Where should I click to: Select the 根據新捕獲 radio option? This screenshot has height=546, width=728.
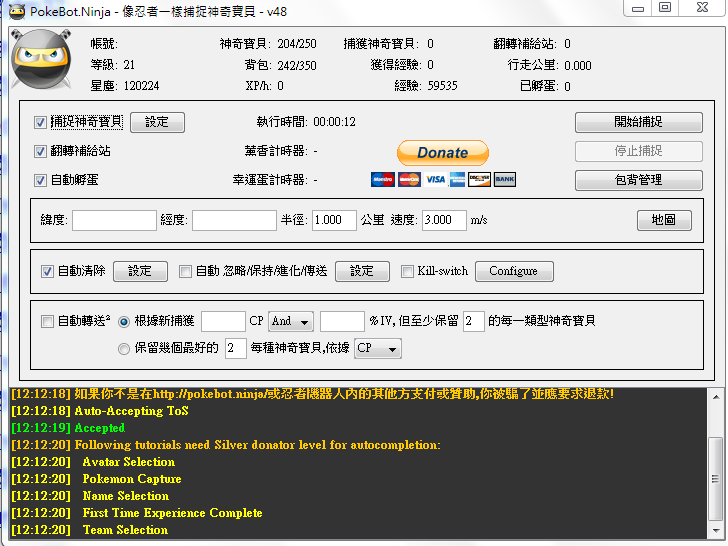pyautogui.click(x=124, y=321)
